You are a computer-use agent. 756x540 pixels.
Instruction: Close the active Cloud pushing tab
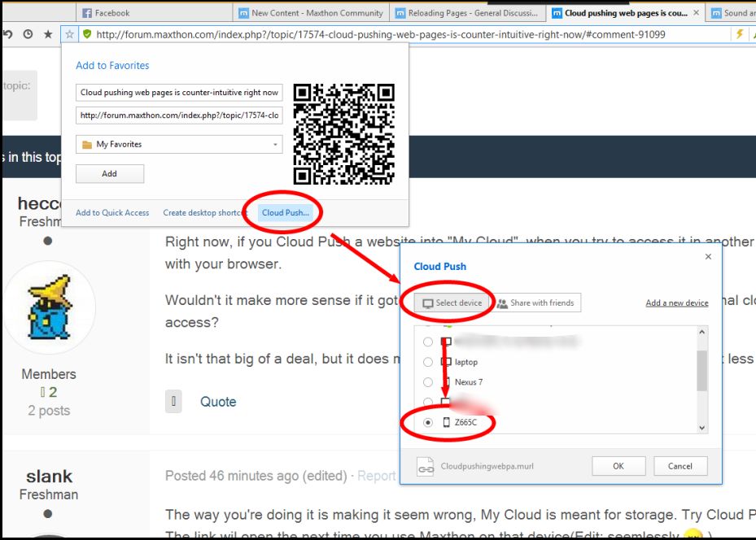(x=697, y=13)
